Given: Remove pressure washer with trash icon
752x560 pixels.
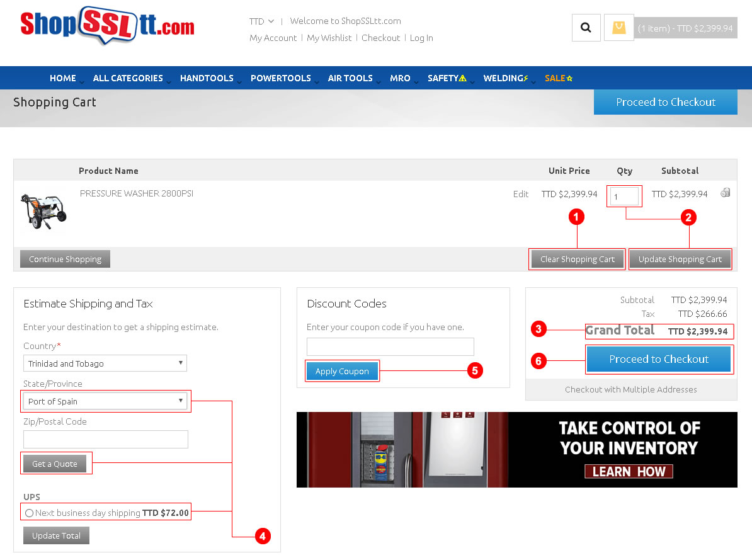Looking at the screenshot, I should tap(725, 193).
